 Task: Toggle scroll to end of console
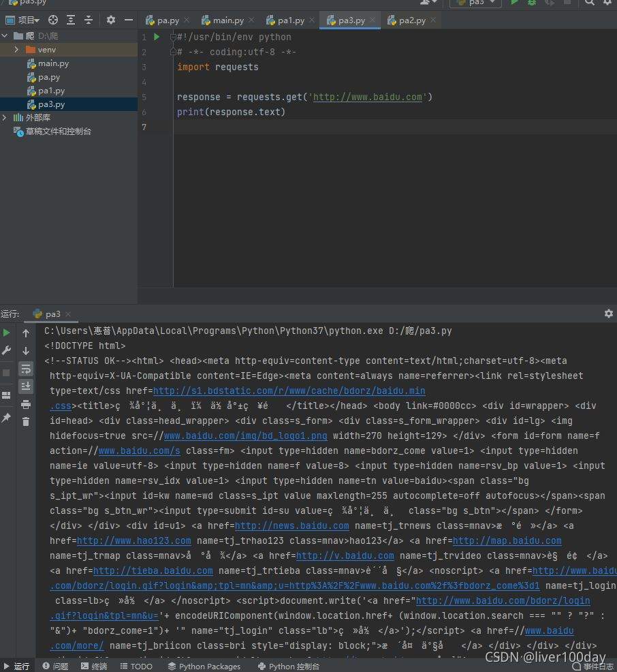26,386
